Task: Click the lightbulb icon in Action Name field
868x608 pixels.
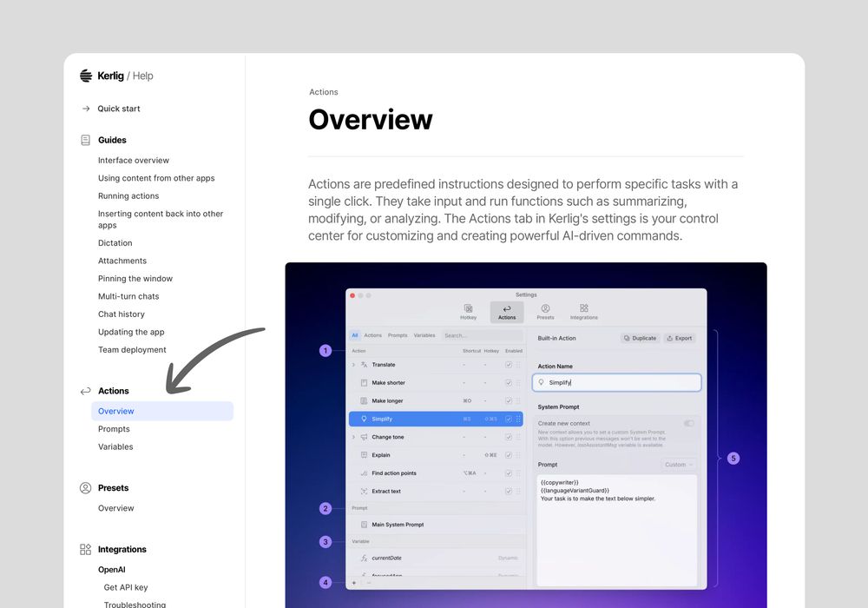Action: pos(542,382)
